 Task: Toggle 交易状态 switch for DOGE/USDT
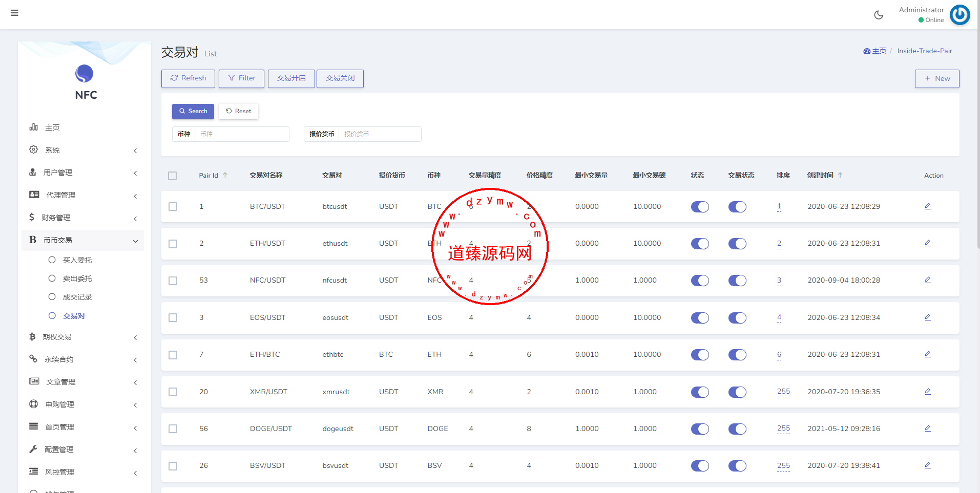coord(737,429)
